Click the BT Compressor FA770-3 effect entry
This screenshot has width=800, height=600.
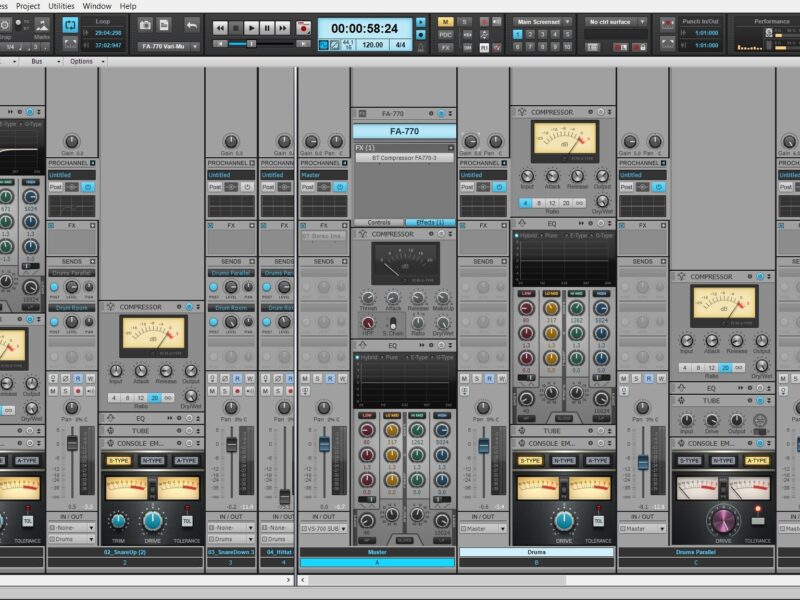pyautogui.click(x=404, y=158)
